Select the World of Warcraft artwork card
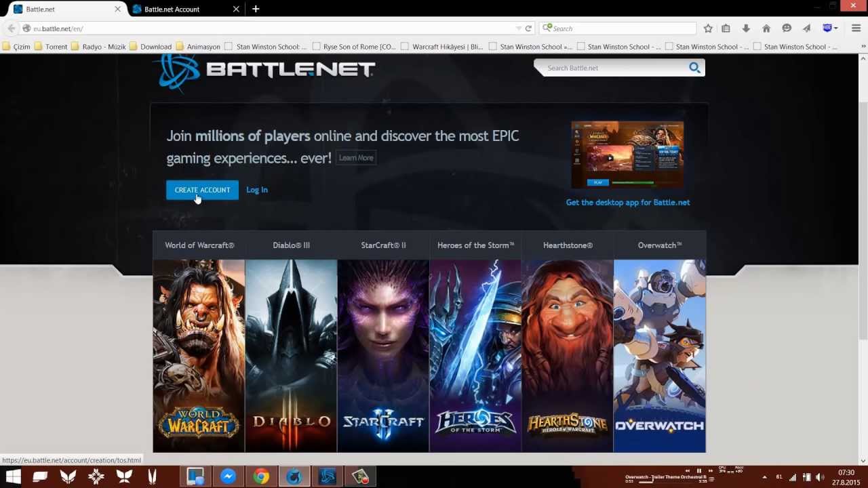 [199, 356]
